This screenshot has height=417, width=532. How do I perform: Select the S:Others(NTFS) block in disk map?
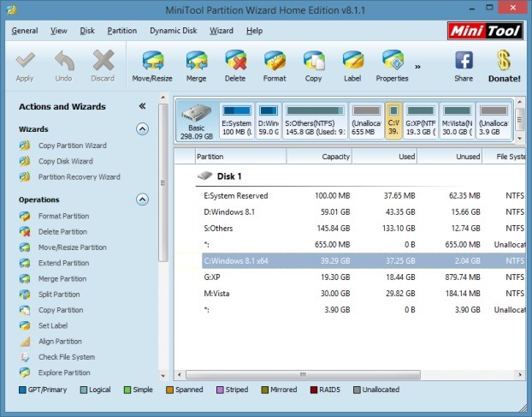(x=315, y=121)
